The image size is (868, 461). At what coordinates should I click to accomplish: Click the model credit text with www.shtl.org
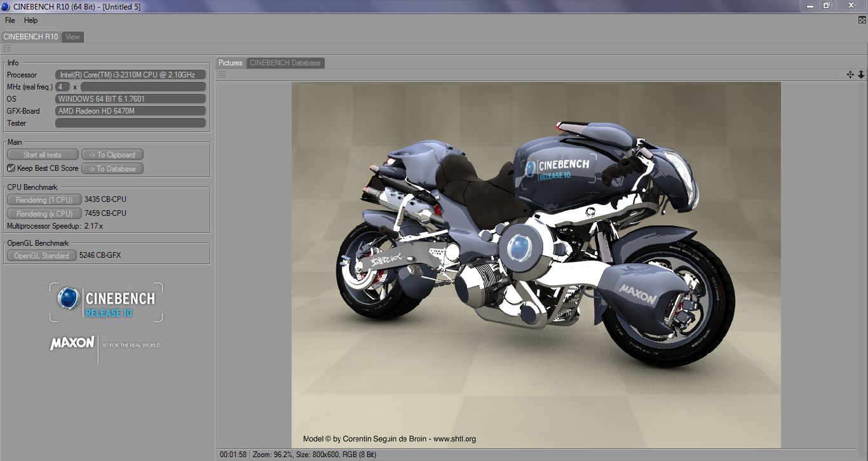coord(390,439)
